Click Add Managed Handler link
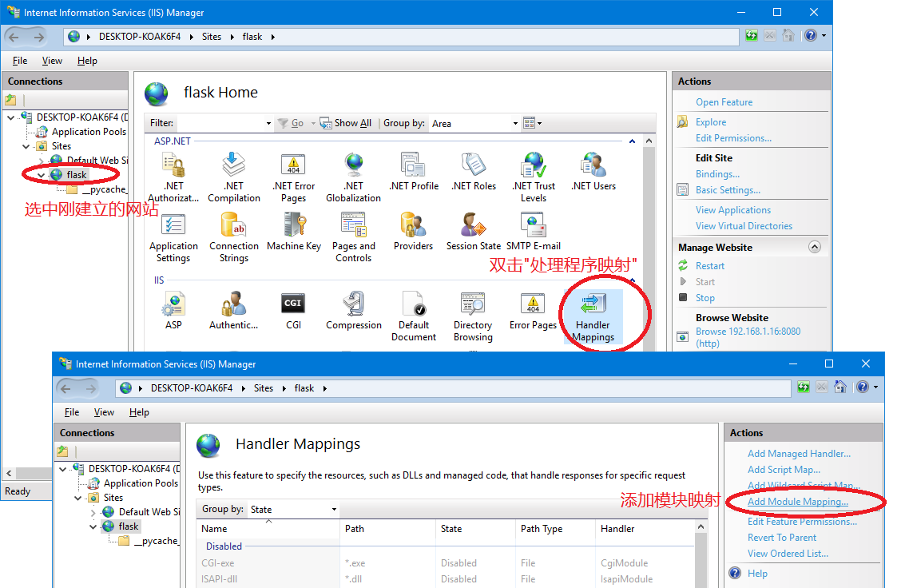Image resolution: width=909 pixels, height=588 pixels. (x=799, y=454)
